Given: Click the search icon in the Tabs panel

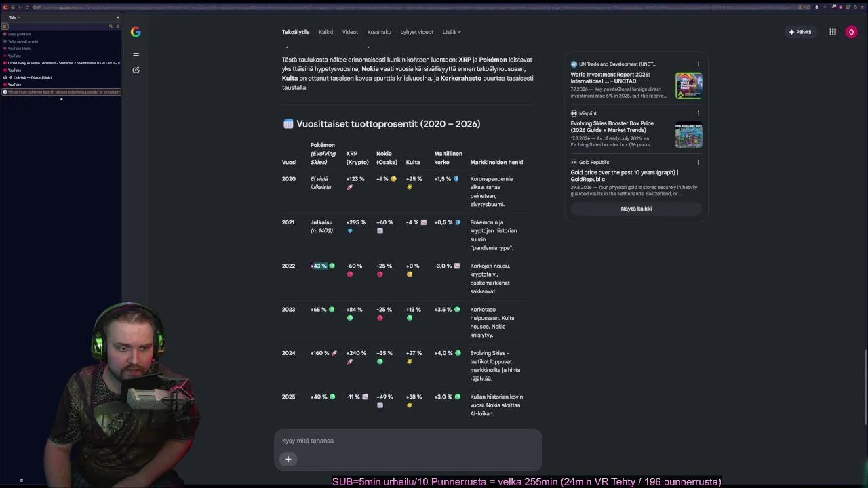Looking at the screenshot, I should (x=111, y=26).
